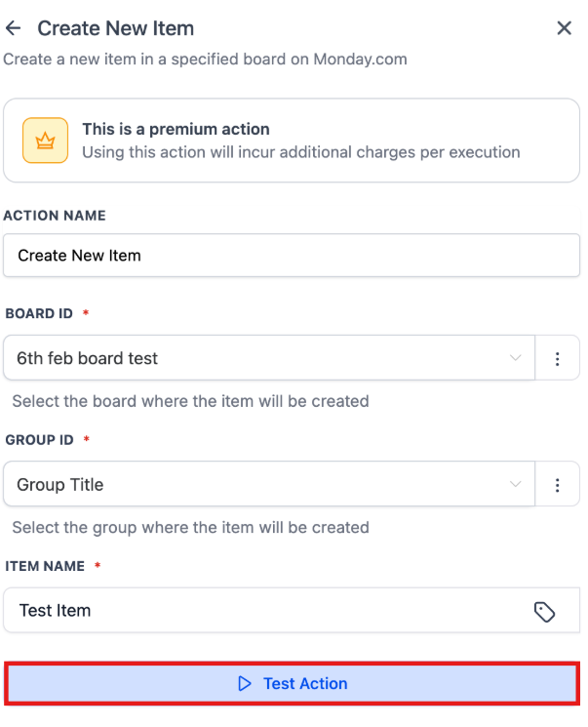This screenshot has height=727, width=588.
Task: Click the tag icon in Item Name field
Action: pos(544,612)
